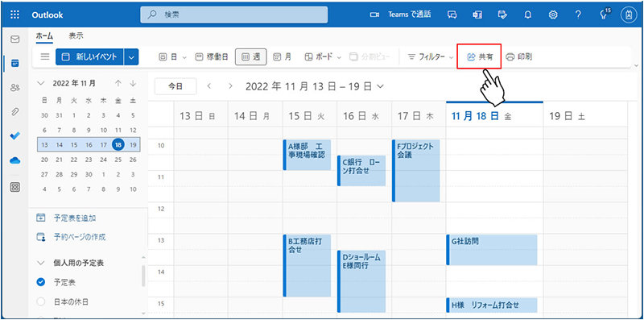Select the ホーム tab
644x320 pixels.
click(x=44, y=36)
